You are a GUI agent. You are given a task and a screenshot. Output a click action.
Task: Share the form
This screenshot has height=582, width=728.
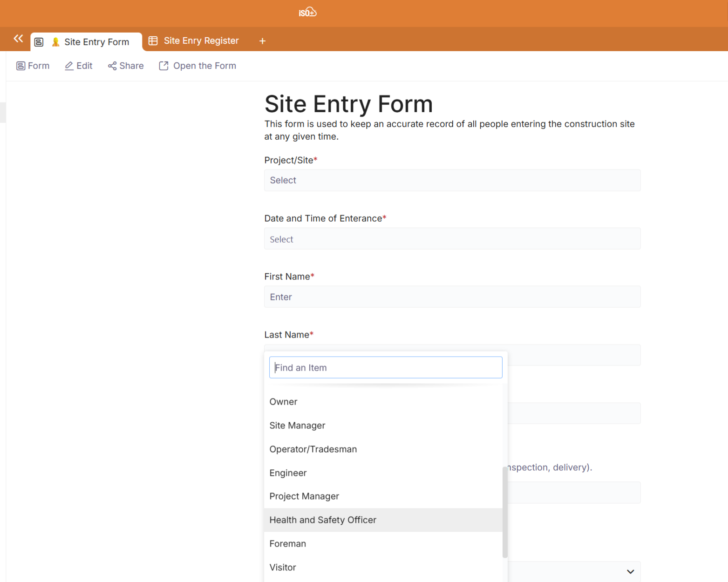[x=126, y=66]
